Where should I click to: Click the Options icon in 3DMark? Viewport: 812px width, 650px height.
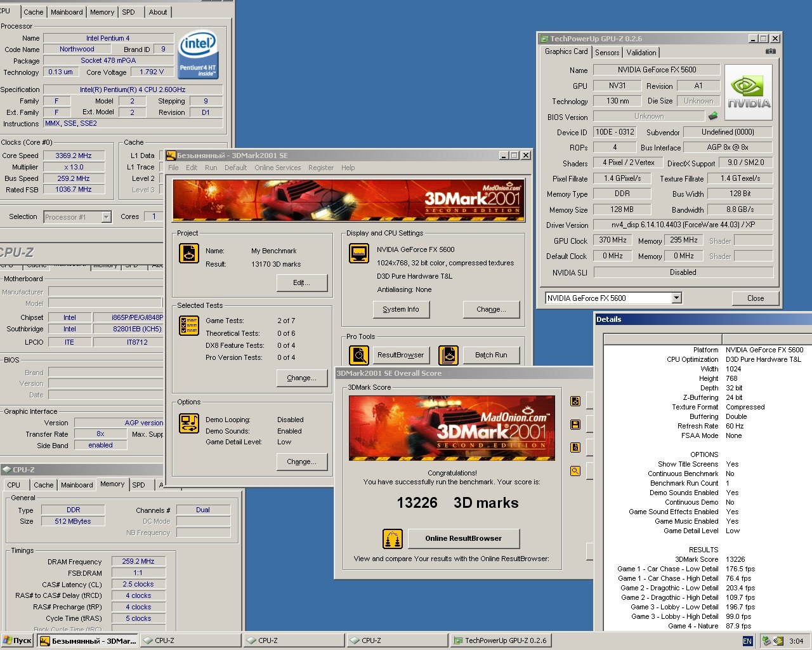[189, 423]
